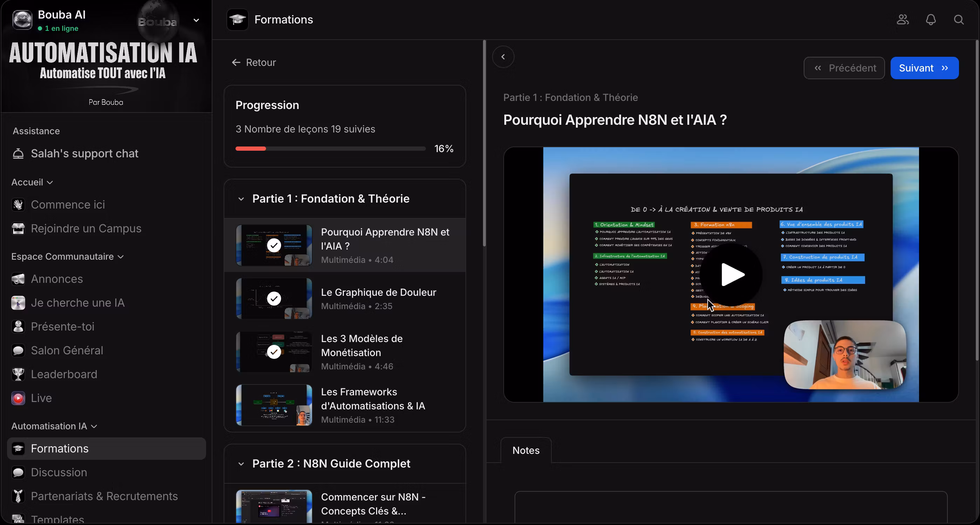This screenshot has width=980, height=525.
Task: Click the Rejoindre un Campus icon
Action: [x=18, y=229]
